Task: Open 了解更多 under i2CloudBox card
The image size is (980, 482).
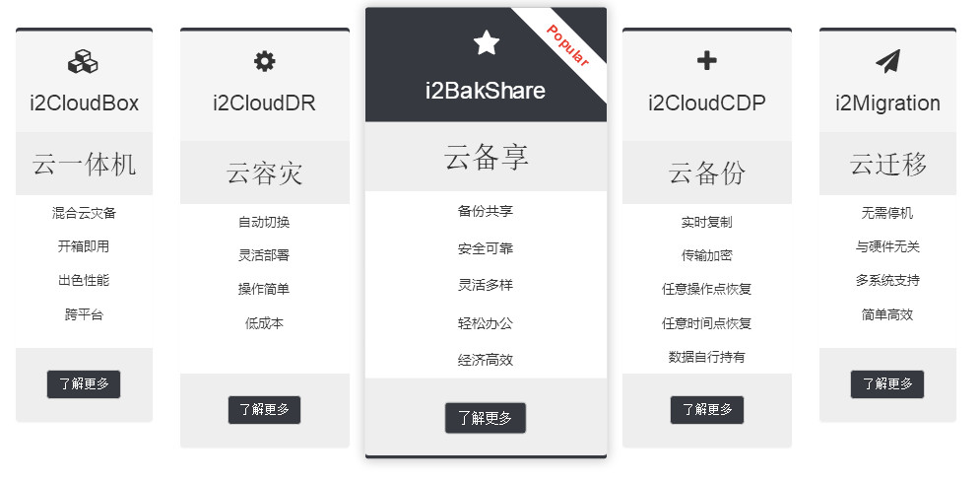Action: (84, 383)
